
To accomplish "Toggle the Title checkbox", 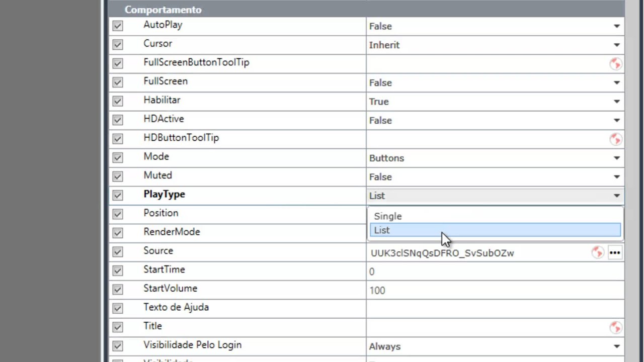I will (x=118, y=327).
